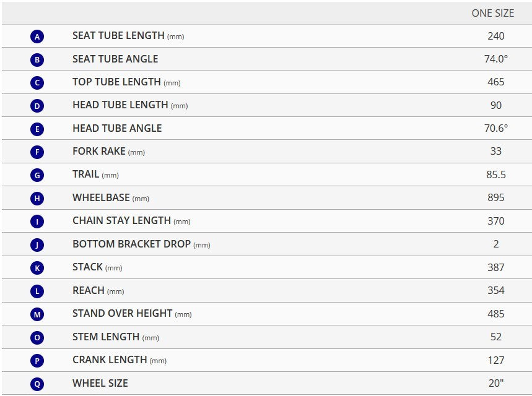532x396 pixels.
Task: Click the circular B icon for seat tube angle
Action: [x=37, y=59]
